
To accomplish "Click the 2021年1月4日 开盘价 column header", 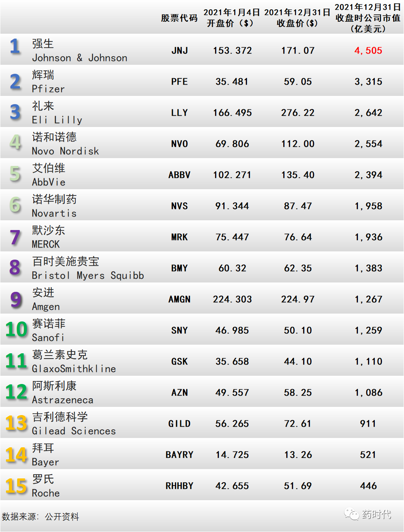I will tap(232, 18).
